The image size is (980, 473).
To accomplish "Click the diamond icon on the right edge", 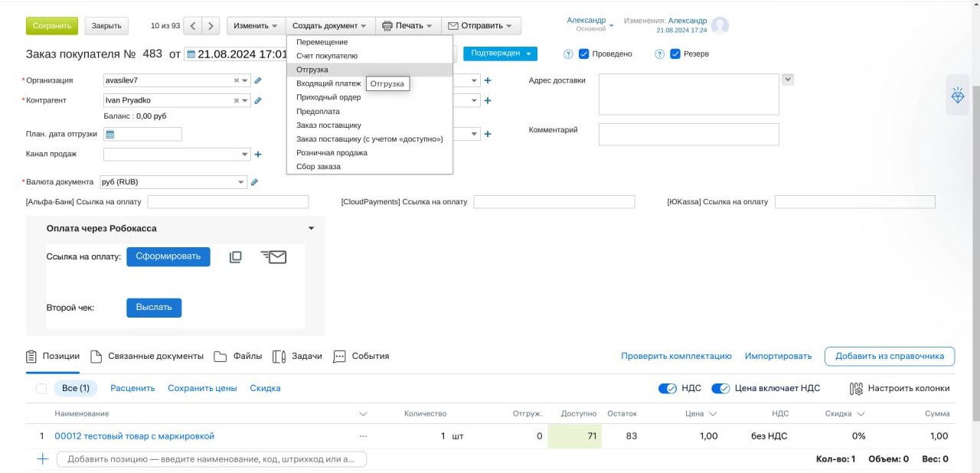I will (958, 96).
